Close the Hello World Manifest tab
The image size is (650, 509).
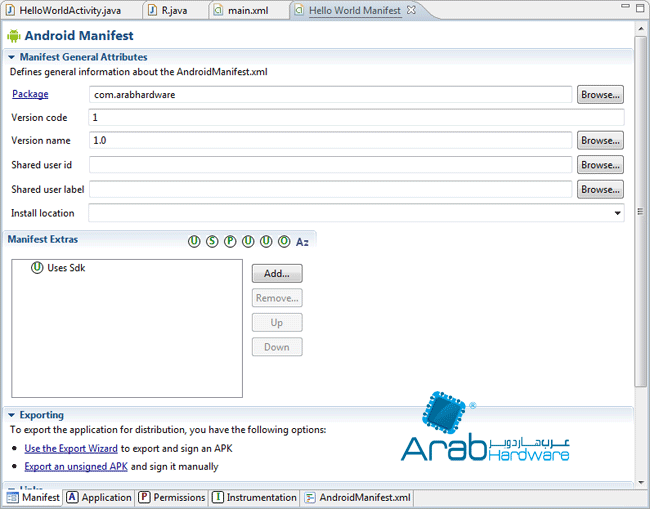[x=411, y=10]
